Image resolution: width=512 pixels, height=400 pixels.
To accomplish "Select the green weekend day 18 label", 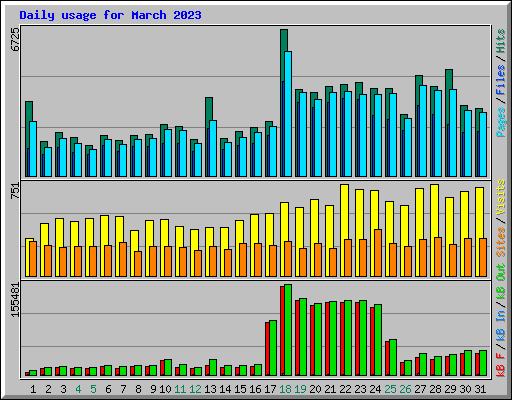I will tap(285, 389).
